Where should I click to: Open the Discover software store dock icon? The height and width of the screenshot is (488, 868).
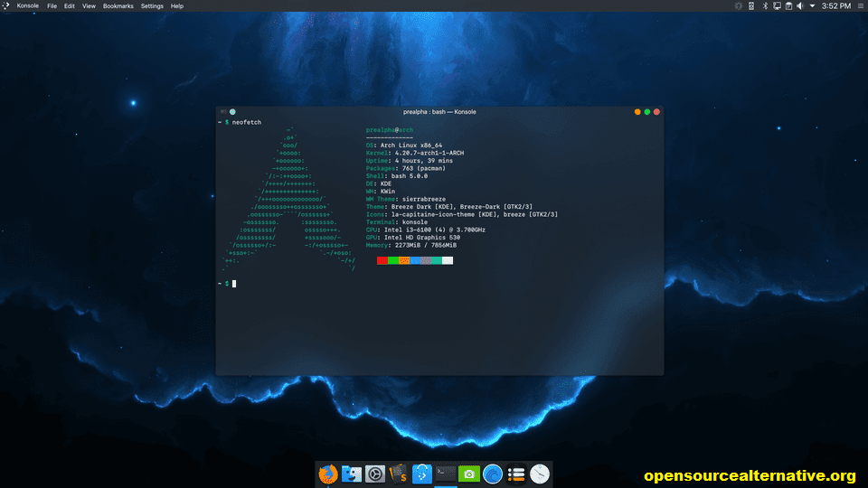[x=422, y=474]
